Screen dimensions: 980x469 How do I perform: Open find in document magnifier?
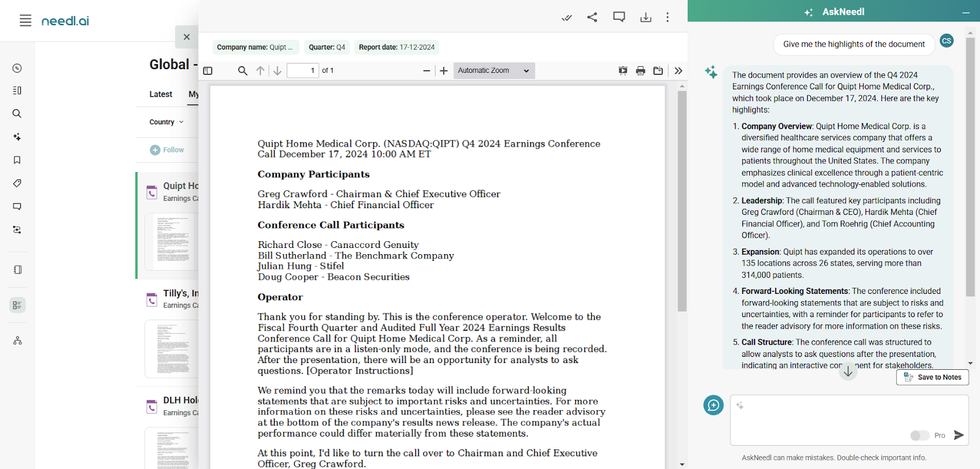(x=243, y=71)
